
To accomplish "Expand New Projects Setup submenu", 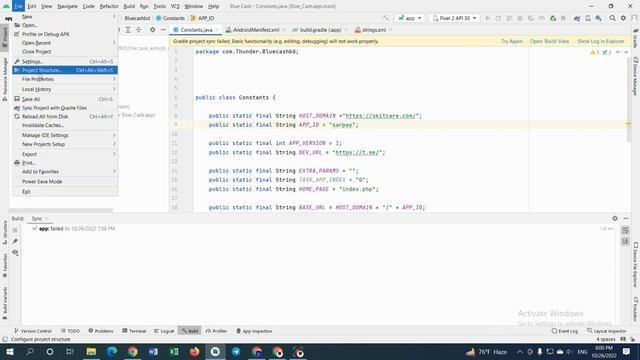I will [65, 144].
